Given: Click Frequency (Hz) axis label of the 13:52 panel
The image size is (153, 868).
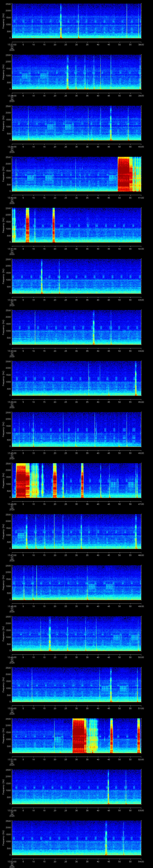Looking at the screenshot, I should click(x=3, y=787).
